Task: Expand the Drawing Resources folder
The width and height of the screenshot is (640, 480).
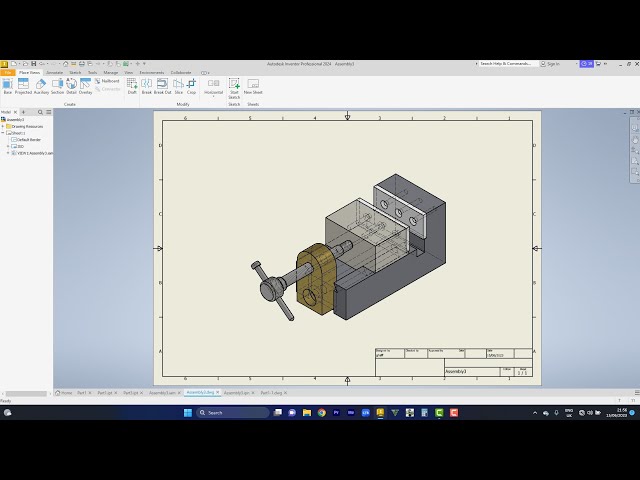Action: (x=3, y=127)
